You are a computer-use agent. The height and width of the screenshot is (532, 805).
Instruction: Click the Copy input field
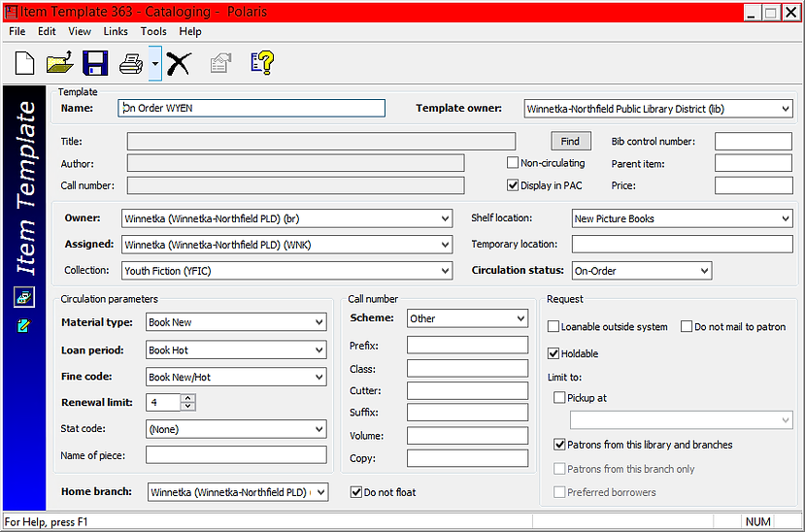(x=467, y=458)
